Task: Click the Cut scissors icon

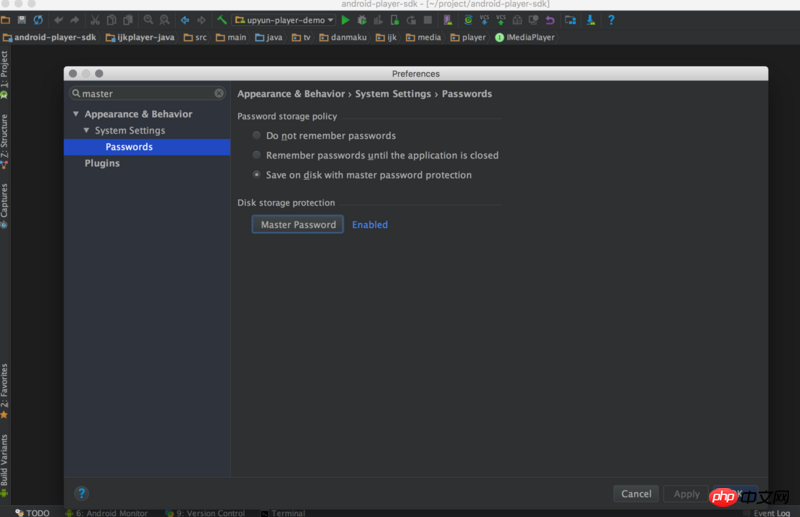Action: point(95,20)
